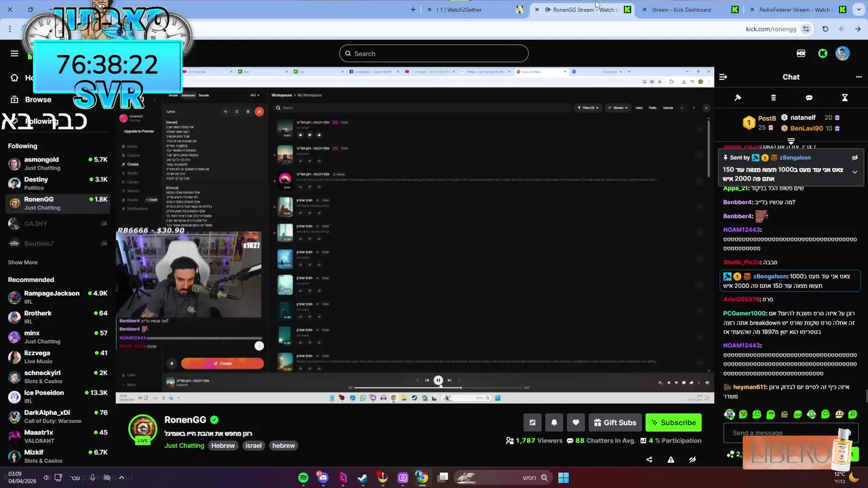
Task: Open lizzvega Live Music channel
Action: coord(58,357)
